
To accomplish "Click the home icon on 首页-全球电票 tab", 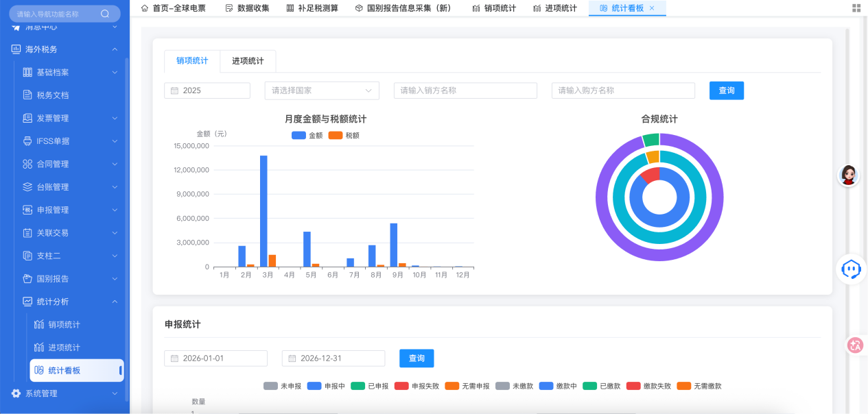I will point(144,8).
